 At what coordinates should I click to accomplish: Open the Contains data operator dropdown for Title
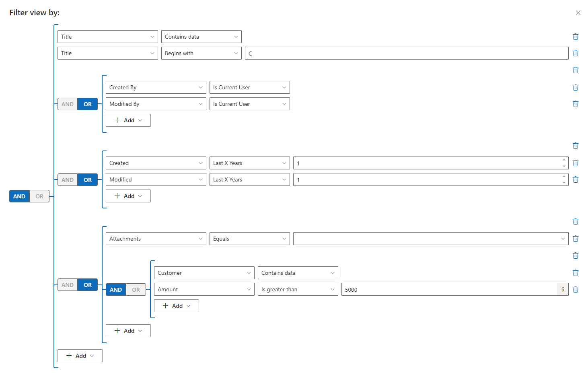tap(201, 37)
